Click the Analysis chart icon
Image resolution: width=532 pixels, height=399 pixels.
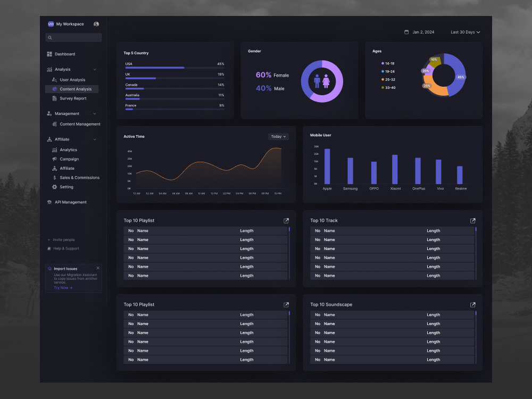(x=49, y=69)
